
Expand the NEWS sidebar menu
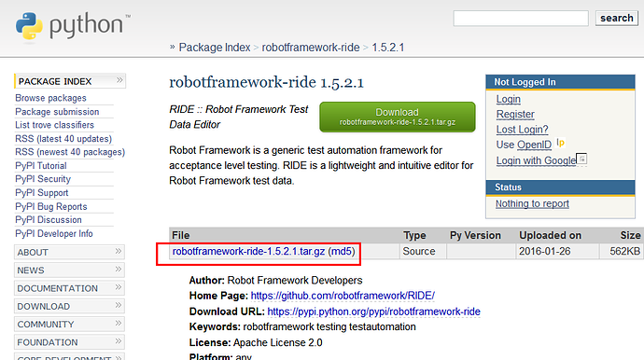point(69,270)
